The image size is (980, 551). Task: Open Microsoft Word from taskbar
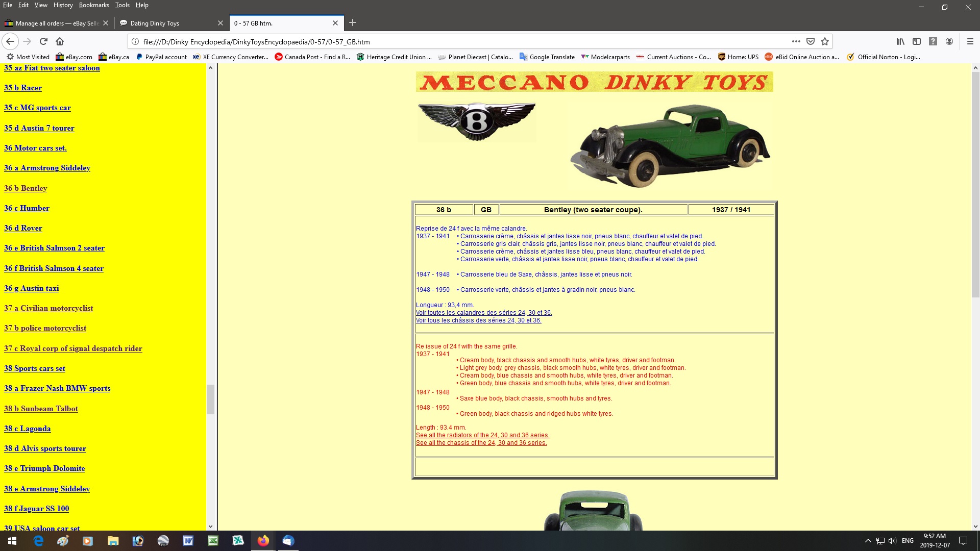tap(188, 541)
